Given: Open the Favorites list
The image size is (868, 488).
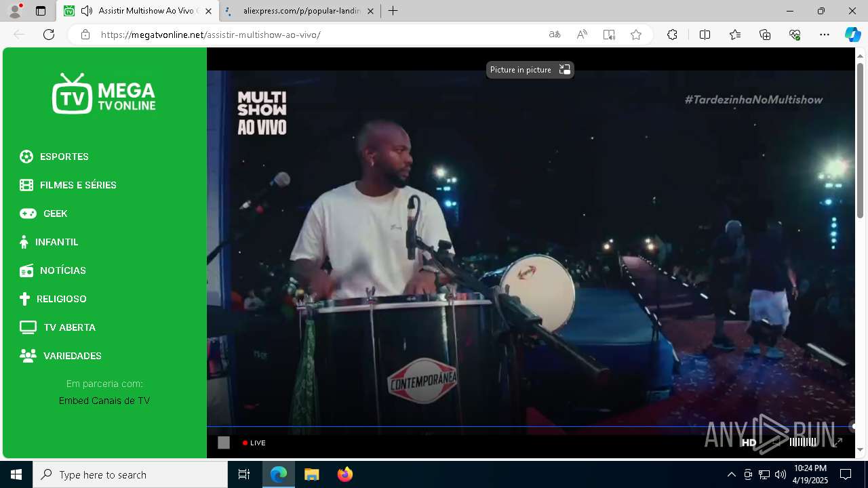Looking at the screenshot, I should [x=735, y=35].
